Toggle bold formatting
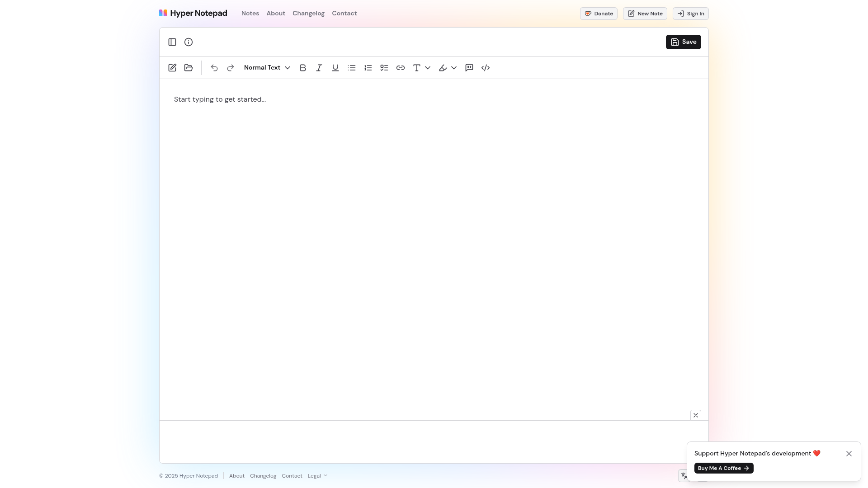868x488 pixels. (303, 68)
